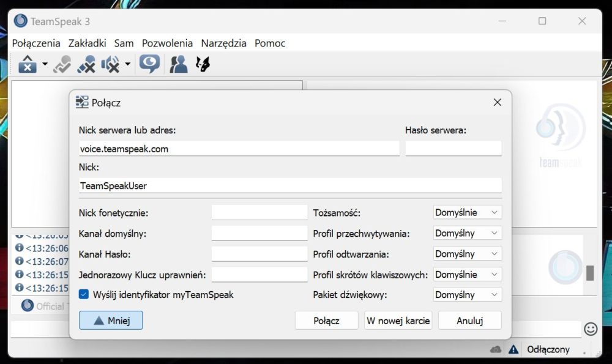
Task: Maximize the TeamSpeak 3 window
Action: (x=542, y=21)
